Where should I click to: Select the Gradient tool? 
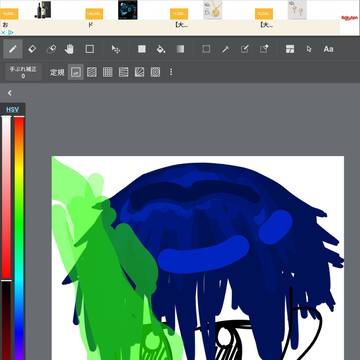180,49
